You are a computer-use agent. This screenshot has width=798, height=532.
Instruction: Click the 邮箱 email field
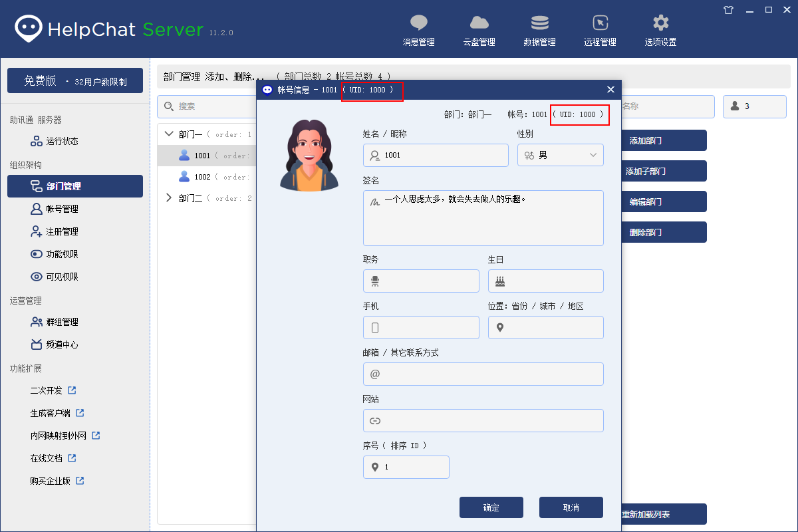coord(483,374)
